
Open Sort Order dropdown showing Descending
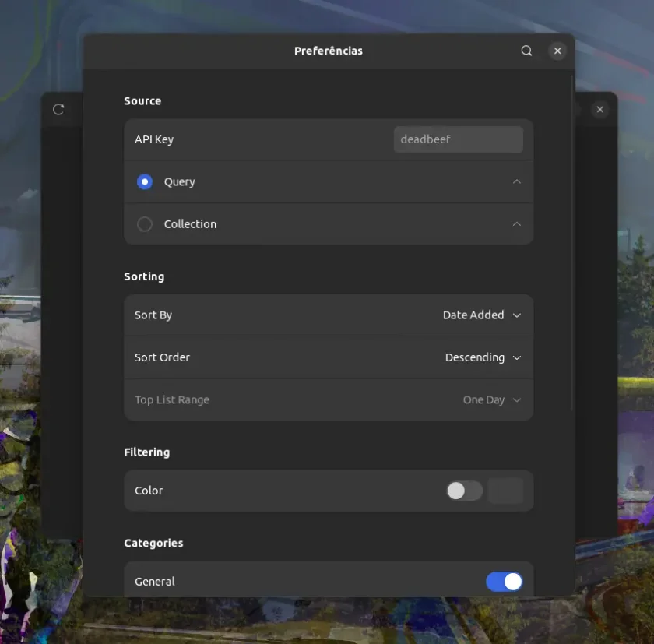pyautogui.click(x=483, y=357)
